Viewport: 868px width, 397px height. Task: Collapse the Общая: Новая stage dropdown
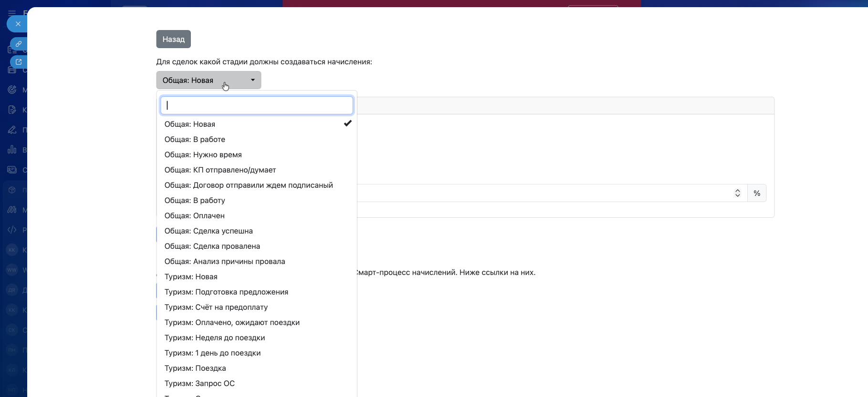[x=209, y=80]
